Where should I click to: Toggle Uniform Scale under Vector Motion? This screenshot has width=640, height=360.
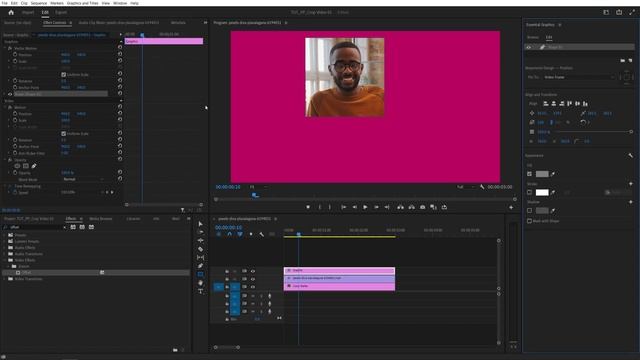click(x=63, y=75)
